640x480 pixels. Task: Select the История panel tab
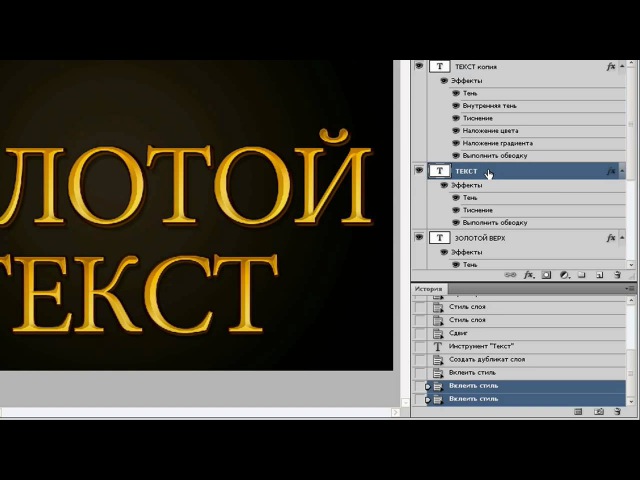(x=429, y=289)
